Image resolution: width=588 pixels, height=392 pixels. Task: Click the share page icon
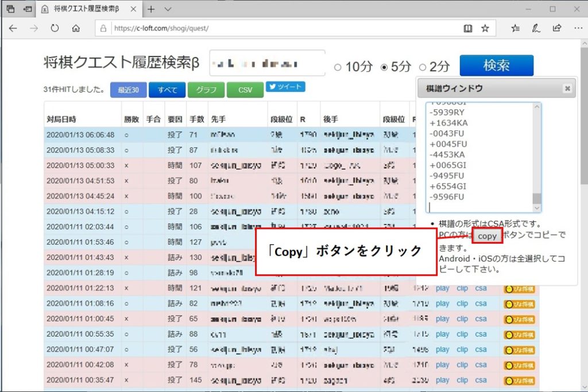[x=557, y=28]
